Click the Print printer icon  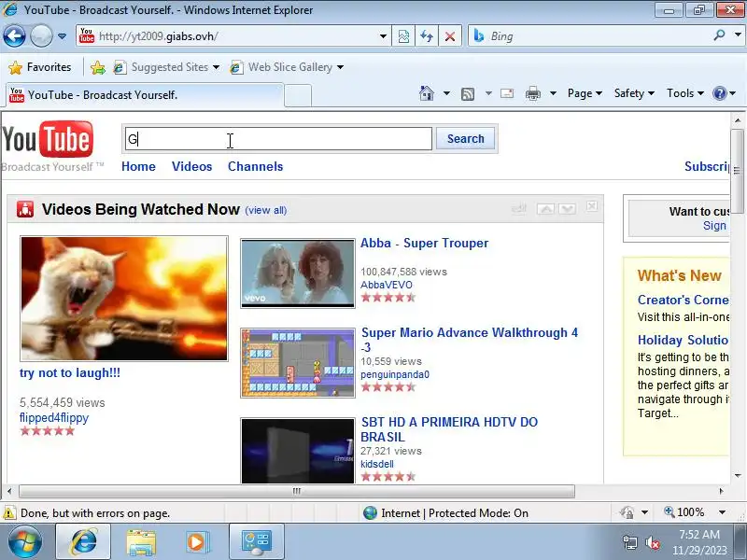click(x=533, y=93)
